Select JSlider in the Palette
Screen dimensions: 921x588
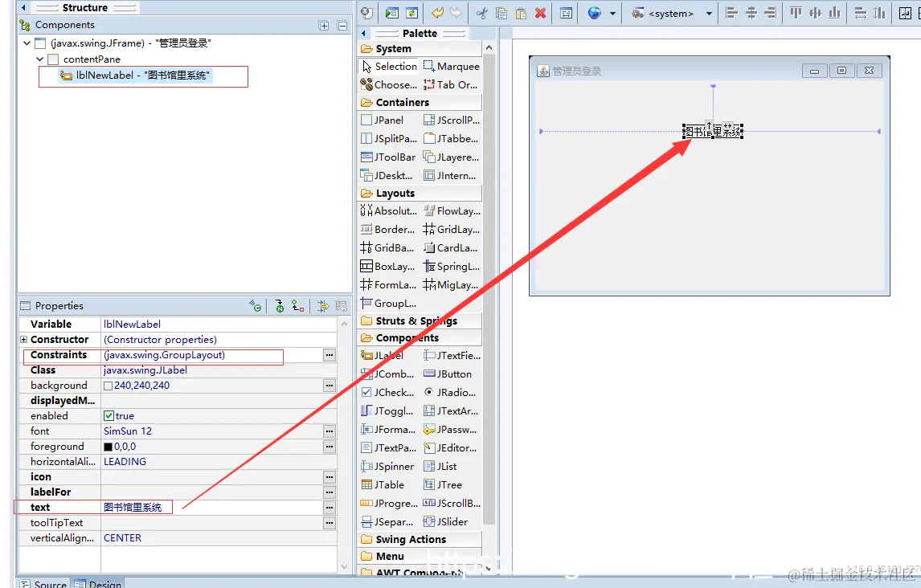coord(446,521)
